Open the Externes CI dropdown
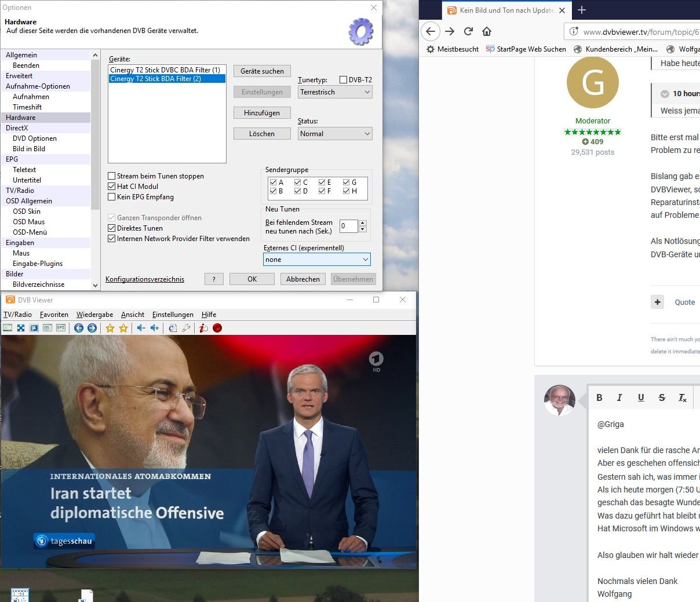700x602 pixels. click(316, 260)
